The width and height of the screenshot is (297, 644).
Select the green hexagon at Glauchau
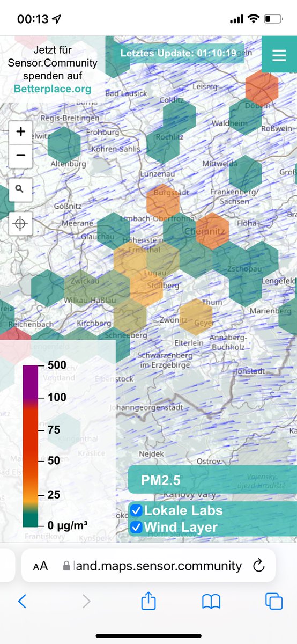113,230
